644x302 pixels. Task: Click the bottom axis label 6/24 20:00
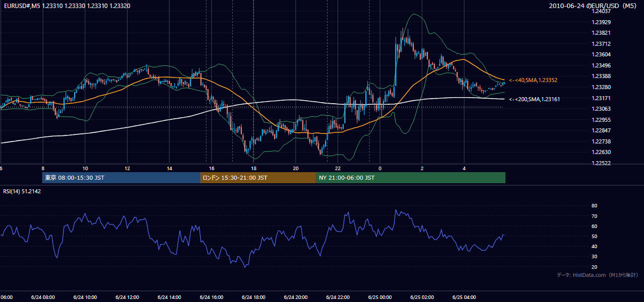(x=296, y=297)
